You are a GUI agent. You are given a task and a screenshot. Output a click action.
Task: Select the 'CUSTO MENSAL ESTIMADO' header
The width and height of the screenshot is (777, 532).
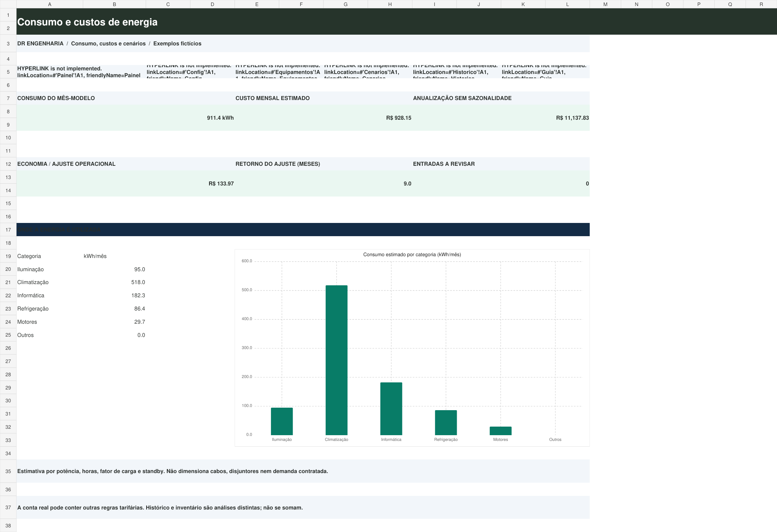323,98
